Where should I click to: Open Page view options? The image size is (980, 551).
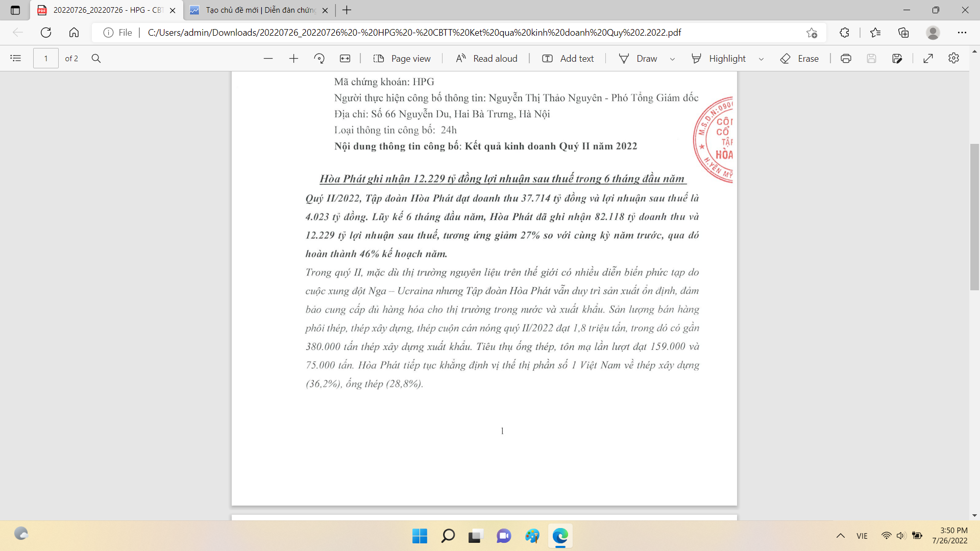pos(402,59)
